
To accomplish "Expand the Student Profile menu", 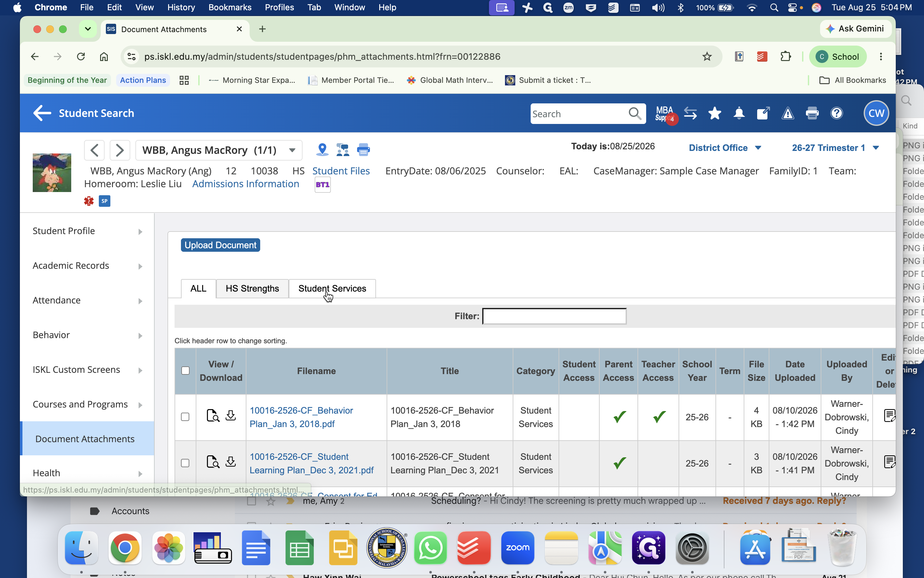I will pos(88,231).
